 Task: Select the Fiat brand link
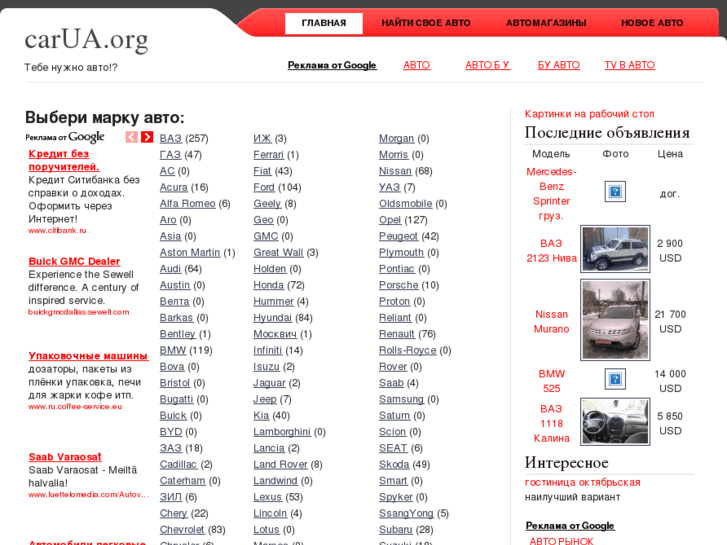click(x=262, y=171)
